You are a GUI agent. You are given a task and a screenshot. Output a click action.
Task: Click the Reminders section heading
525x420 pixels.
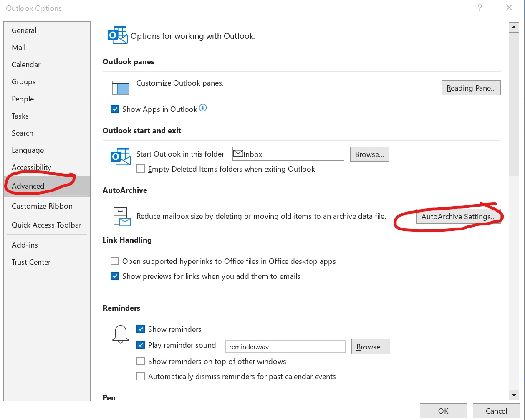point(121,308)
